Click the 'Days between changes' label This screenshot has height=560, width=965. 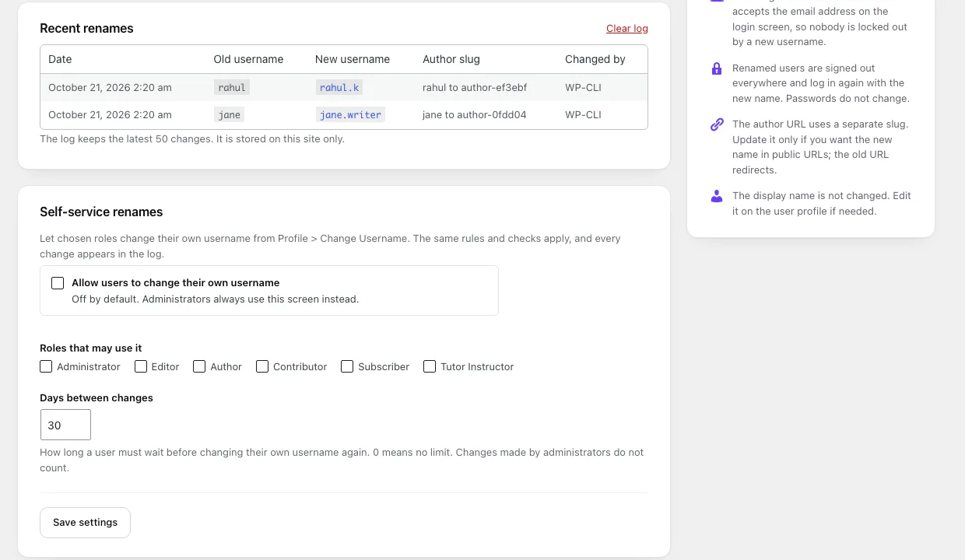(96, 398)
